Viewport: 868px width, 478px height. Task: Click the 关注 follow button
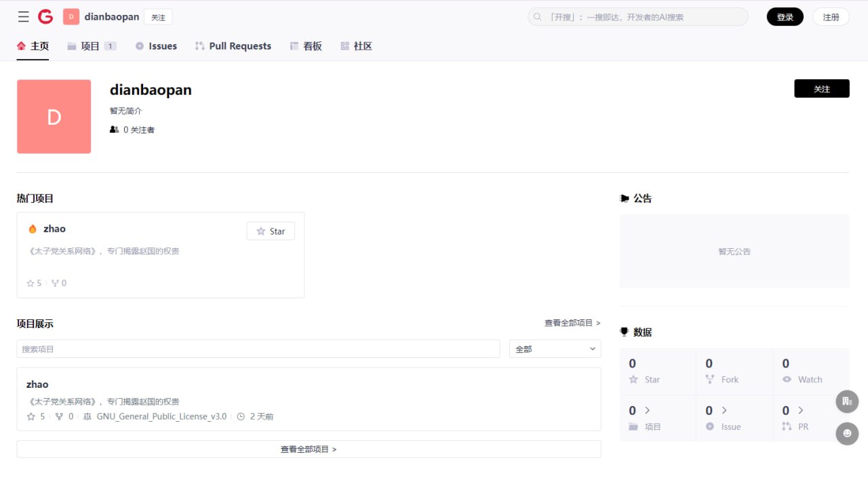click(x=821, y=88)
